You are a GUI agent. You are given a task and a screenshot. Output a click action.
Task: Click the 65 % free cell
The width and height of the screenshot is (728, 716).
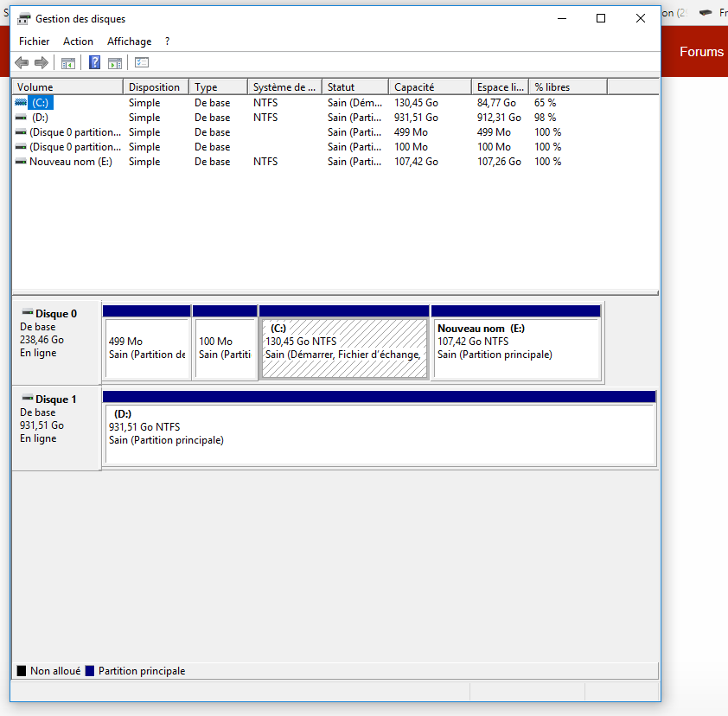[545, 103]
